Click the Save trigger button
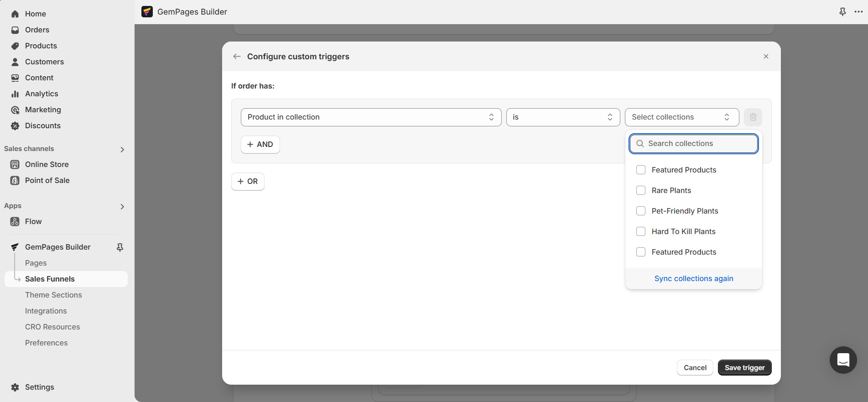The width and height of the screenshot is (868, 402). [x=744, y=368]
